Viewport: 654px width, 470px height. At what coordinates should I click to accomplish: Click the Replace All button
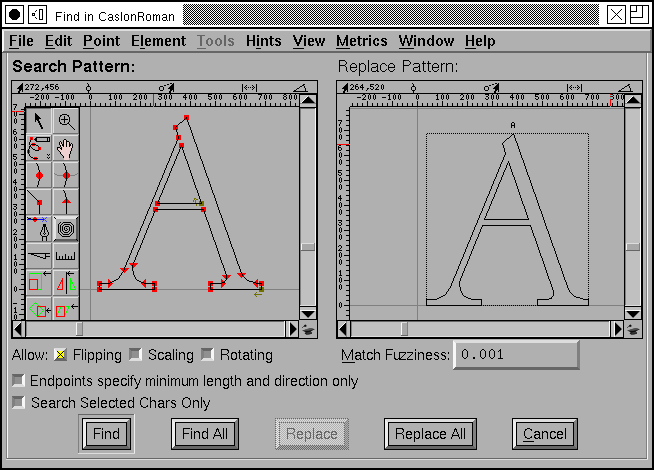(430, 434)
